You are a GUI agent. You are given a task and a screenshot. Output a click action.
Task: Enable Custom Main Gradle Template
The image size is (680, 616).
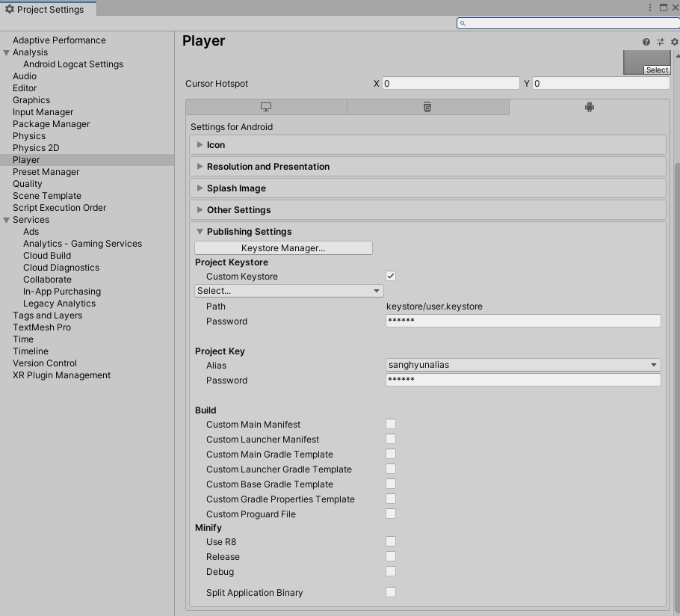click(391, 454)
